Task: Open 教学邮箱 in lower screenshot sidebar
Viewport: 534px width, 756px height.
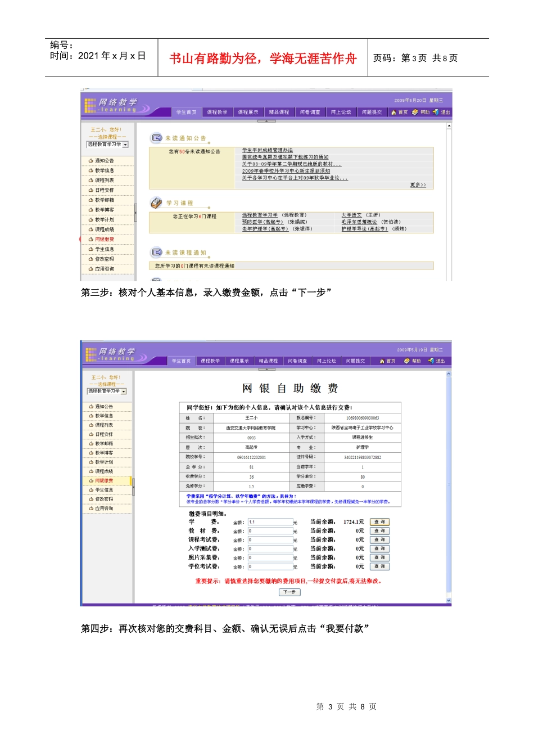Action: click(104, 444)
